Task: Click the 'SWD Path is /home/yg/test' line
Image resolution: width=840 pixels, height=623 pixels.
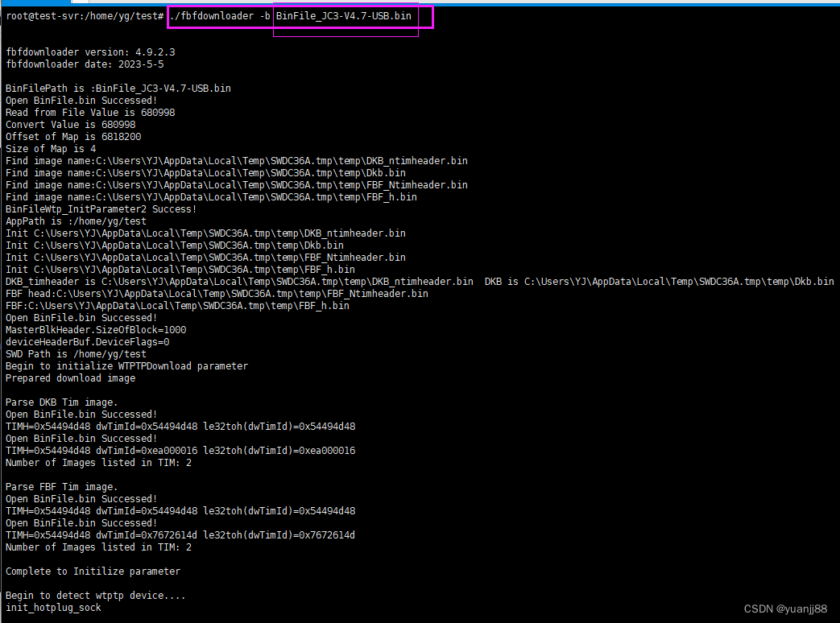Action: tap(76, 354)
